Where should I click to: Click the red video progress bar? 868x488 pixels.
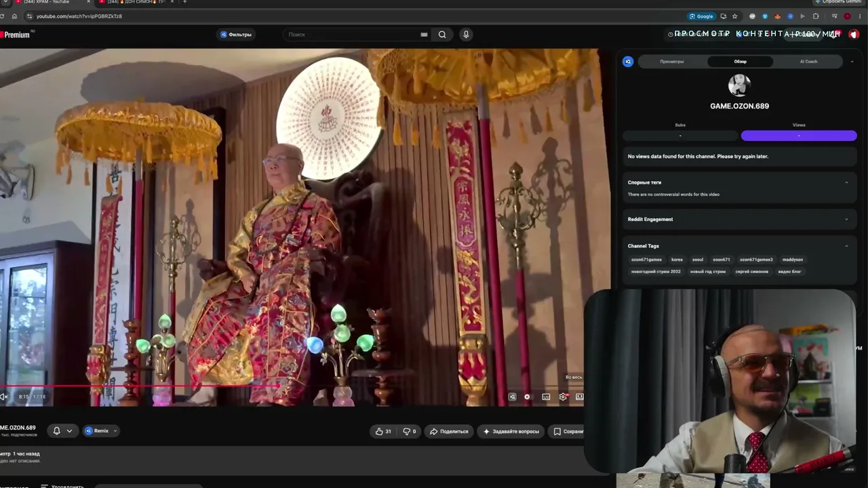point(292,386)
